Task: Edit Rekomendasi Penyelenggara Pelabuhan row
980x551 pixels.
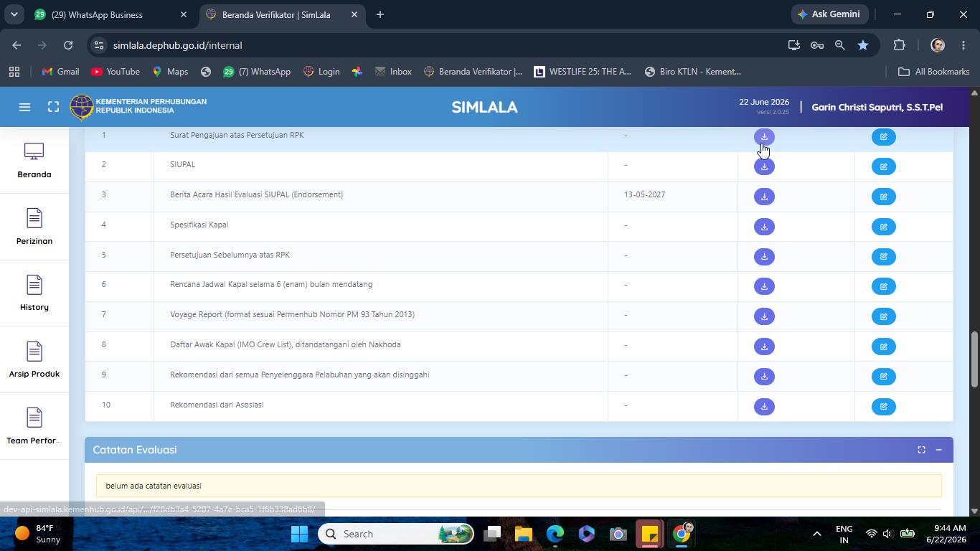Action: tap(883, 376)
